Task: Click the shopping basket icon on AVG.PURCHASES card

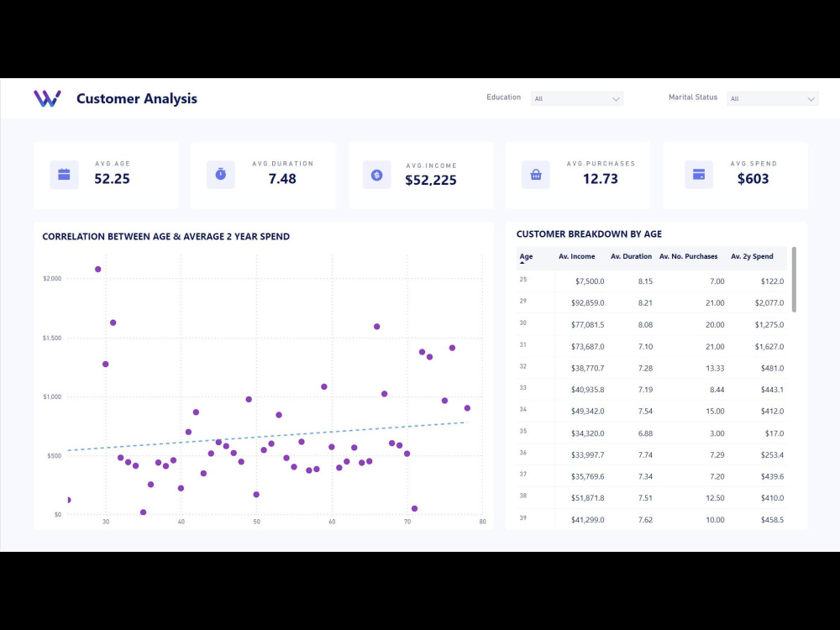Action: tap(535, 175)
